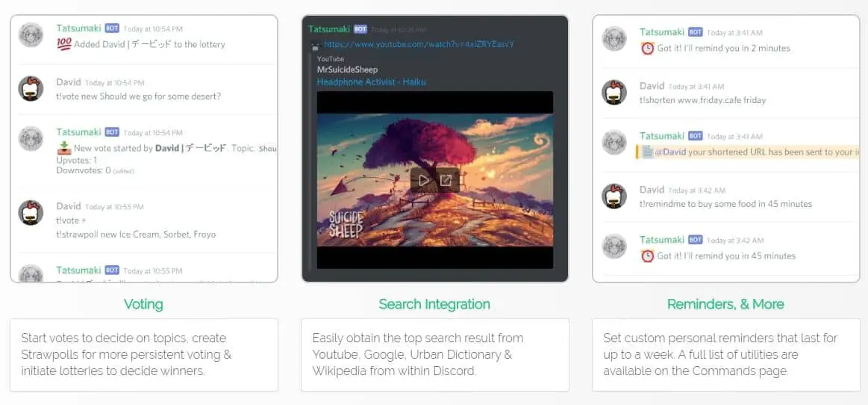Viewport: 868px width, 405px height.
Task: Click Tatsumaki avatar beside 'shortened URL' message
Action: click(614, 143)
